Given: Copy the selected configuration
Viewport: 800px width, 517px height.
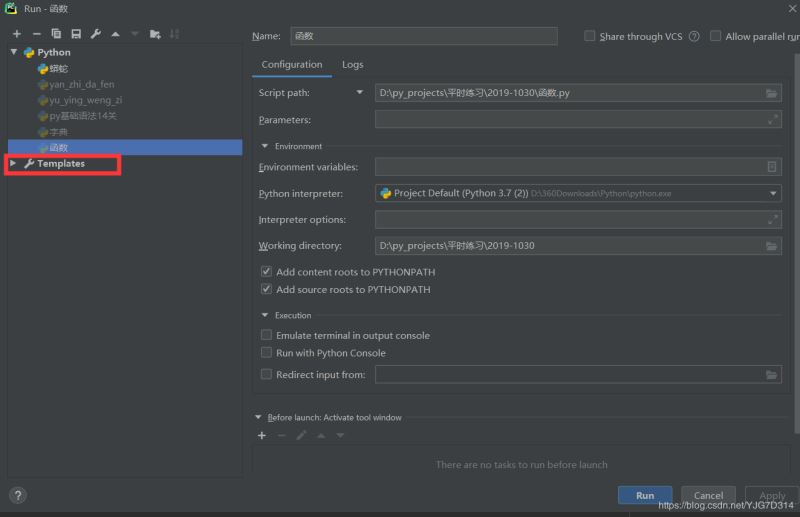Looking at the screenshot, I should (x=56, y=34).
